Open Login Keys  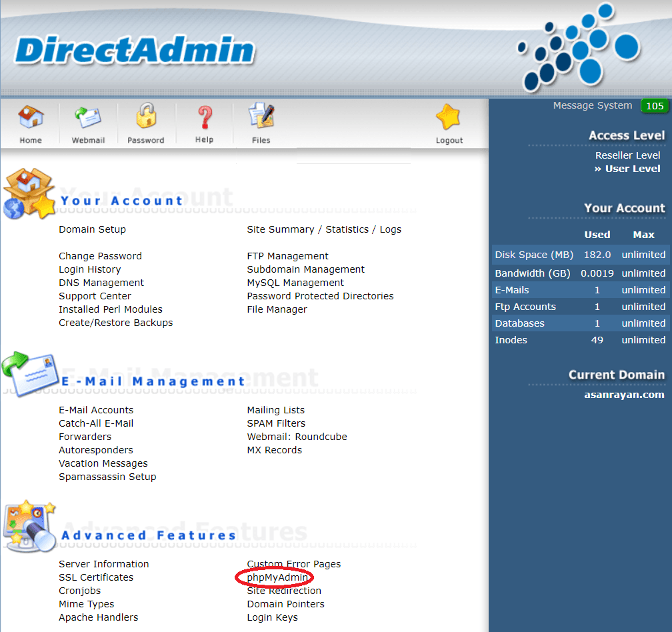coord(272,617)
